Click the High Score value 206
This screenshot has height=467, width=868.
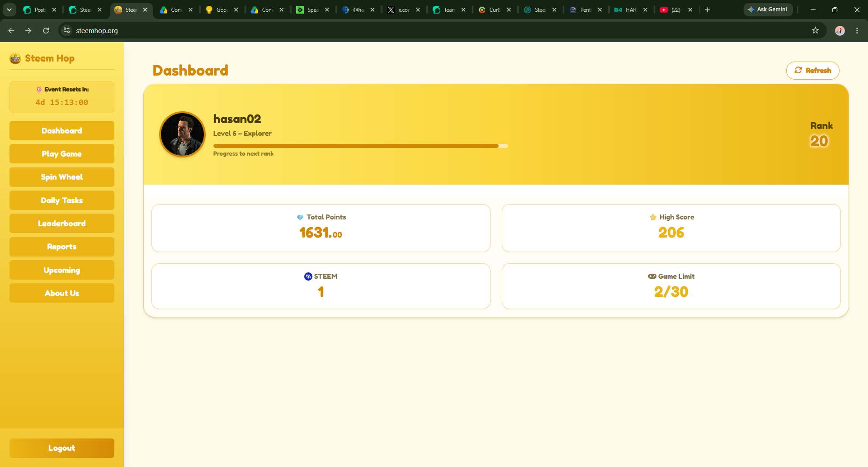(671, 233)
